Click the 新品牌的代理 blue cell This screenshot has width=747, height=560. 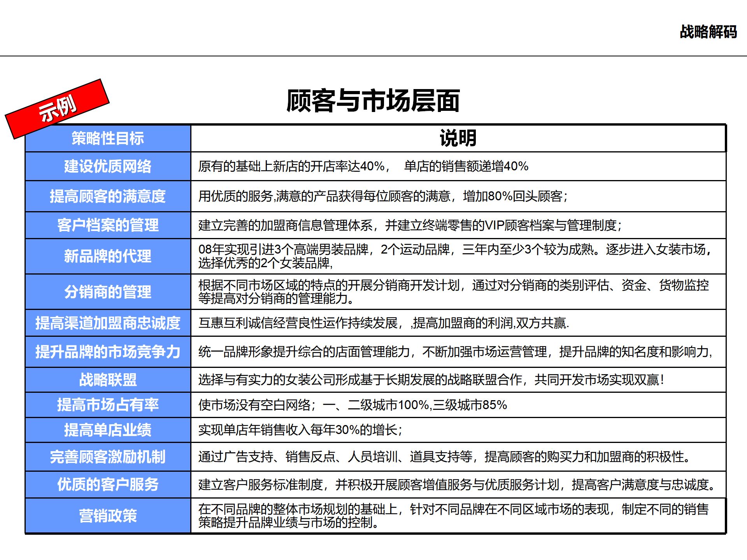pyautogui.click(x=108, y=256)
